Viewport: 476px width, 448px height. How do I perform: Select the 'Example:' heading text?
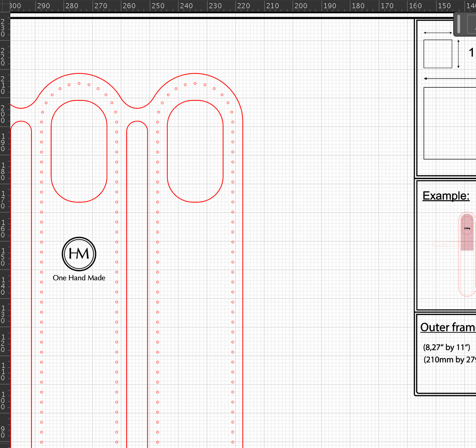tap(446, 196)
